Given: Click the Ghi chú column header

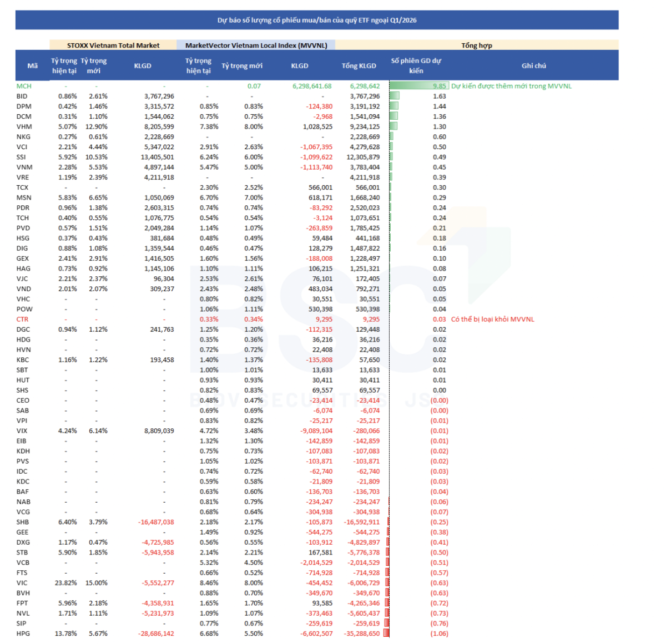Looking at the screenshot, I should pyautogui.click(x=533, y=65).
